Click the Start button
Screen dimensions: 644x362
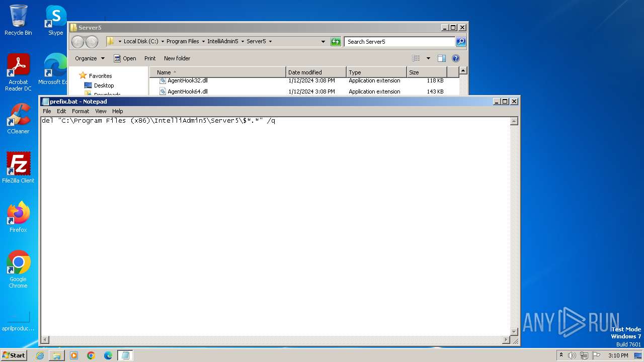(x=14, y=355)
